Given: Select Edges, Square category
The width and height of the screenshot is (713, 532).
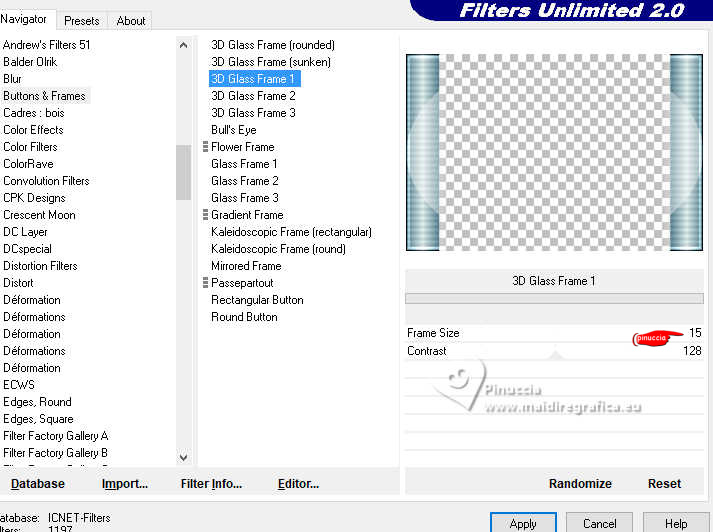Looking at the screenshot, I should tap(38, 419).
